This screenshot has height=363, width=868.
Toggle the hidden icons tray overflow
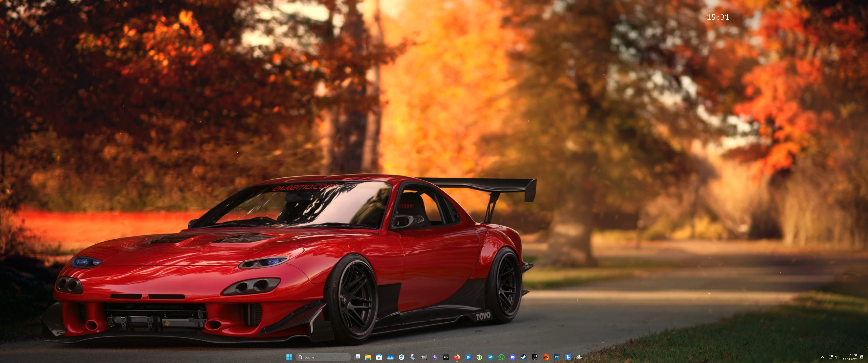tap(823, 357)
